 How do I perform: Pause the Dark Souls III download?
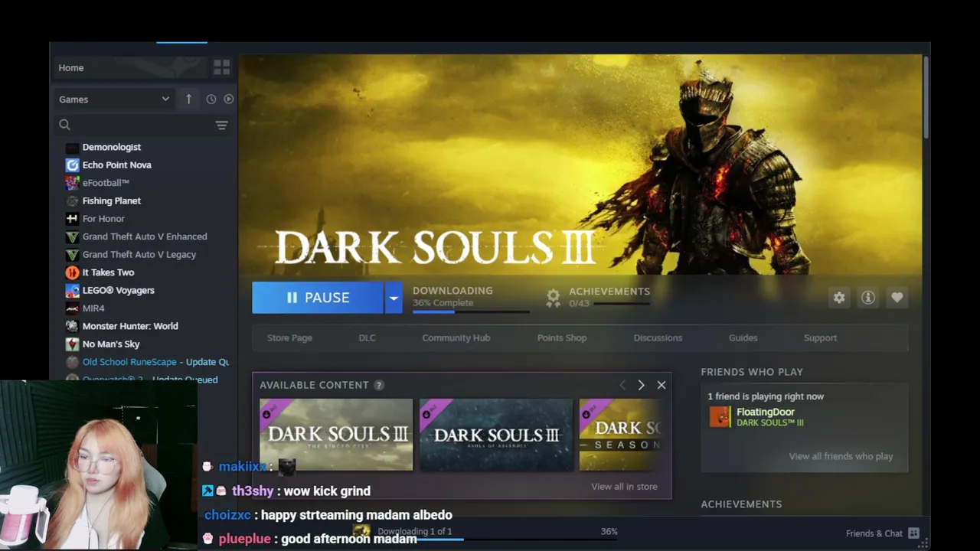tap(318, 298)
